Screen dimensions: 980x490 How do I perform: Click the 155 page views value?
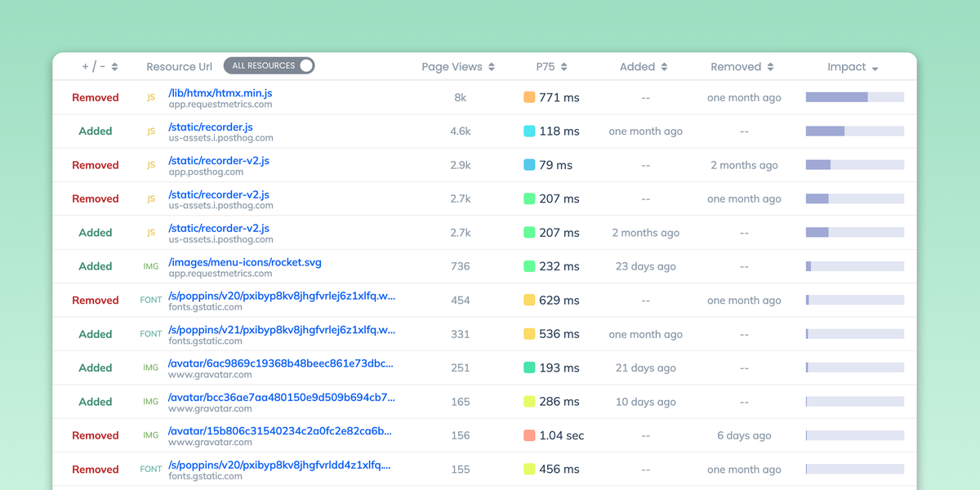coord(461,470)
